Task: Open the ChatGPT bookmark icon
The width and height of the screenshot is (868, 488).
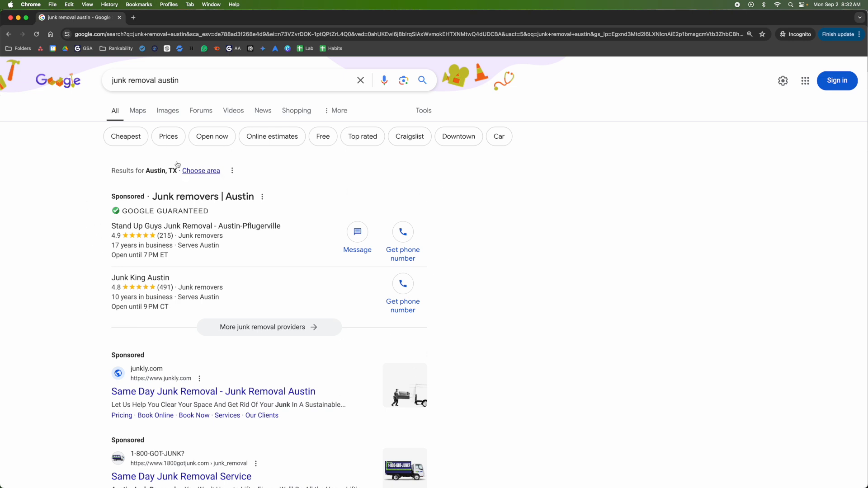Action: [x=167, y=48]
